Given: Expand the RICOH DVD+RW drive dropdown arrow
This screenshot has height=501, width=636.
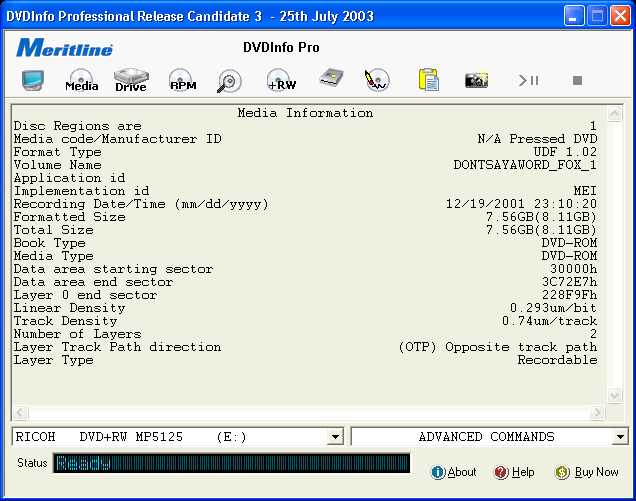Looking at the screenshot, I should [335, 437].
